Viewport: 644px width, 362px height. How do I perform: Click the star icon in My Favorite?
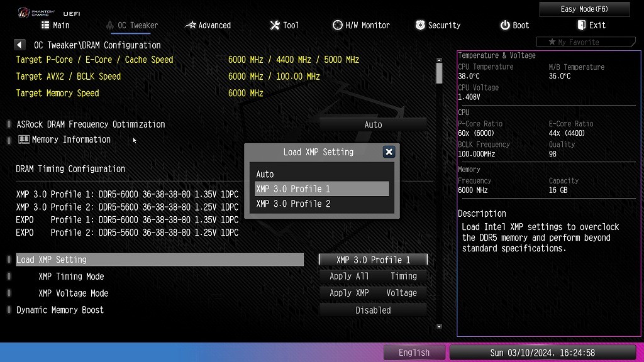(x=552, y=42)
